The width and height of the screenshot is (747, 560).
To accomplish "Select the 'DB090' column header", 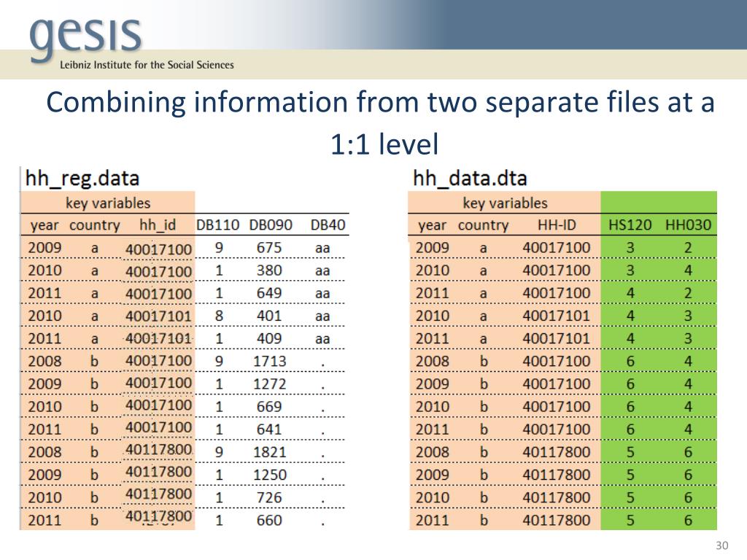I will tap(271, 225).
